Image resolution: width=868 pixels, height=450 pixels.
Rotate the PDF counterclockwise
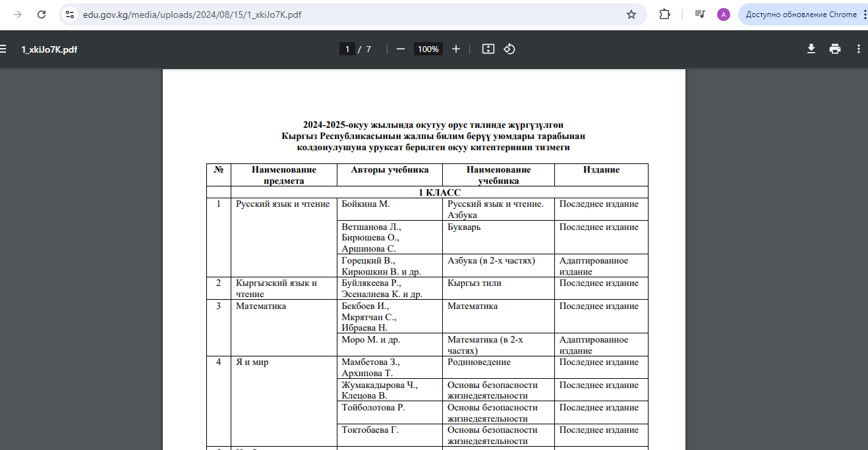pyautogui.click(x=509, y=49)
